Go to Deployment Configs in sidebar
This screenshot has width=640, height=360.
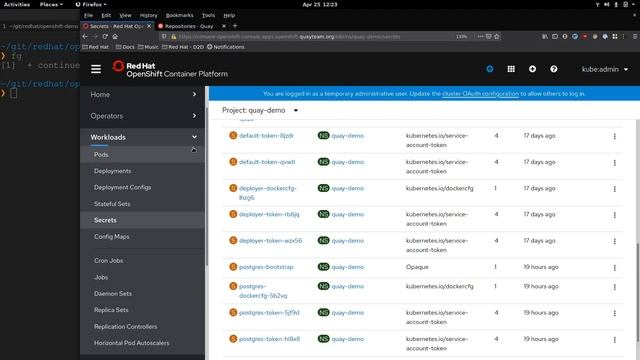[122, 187]
